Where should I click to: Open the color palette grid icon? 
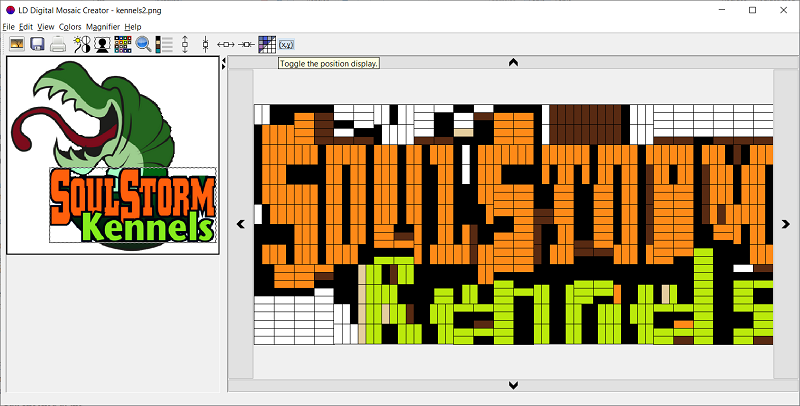tap(123, 44)
